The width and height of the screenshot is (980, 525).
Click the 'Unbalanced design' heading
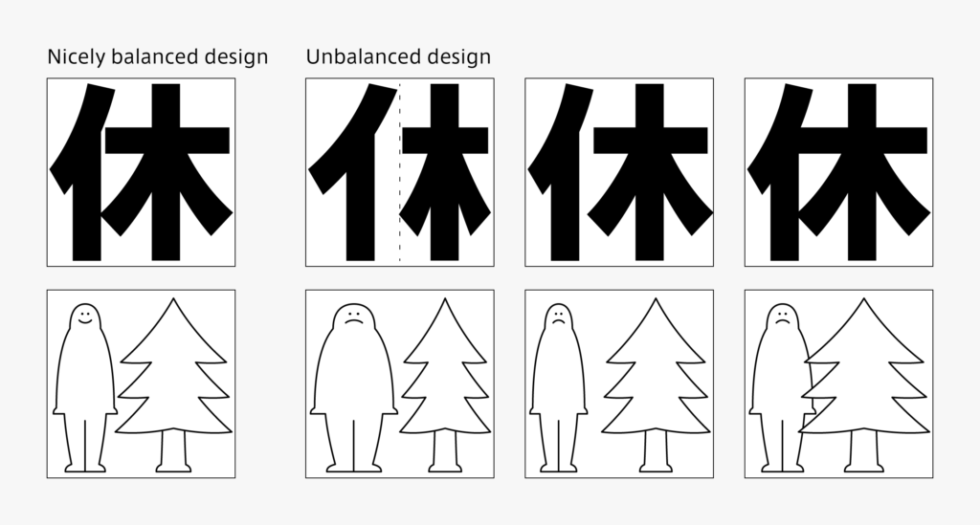click(x=398, y=56)
